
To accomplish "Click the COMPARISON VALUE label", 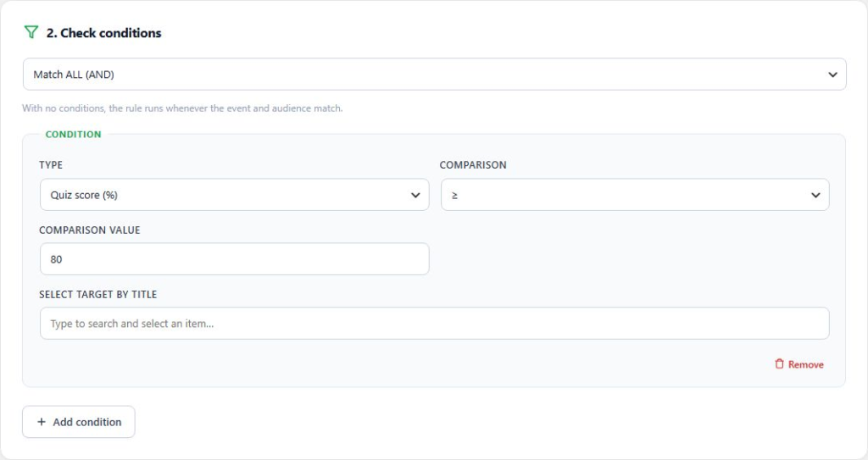I will pyautogui.click(x=90, y=230).
